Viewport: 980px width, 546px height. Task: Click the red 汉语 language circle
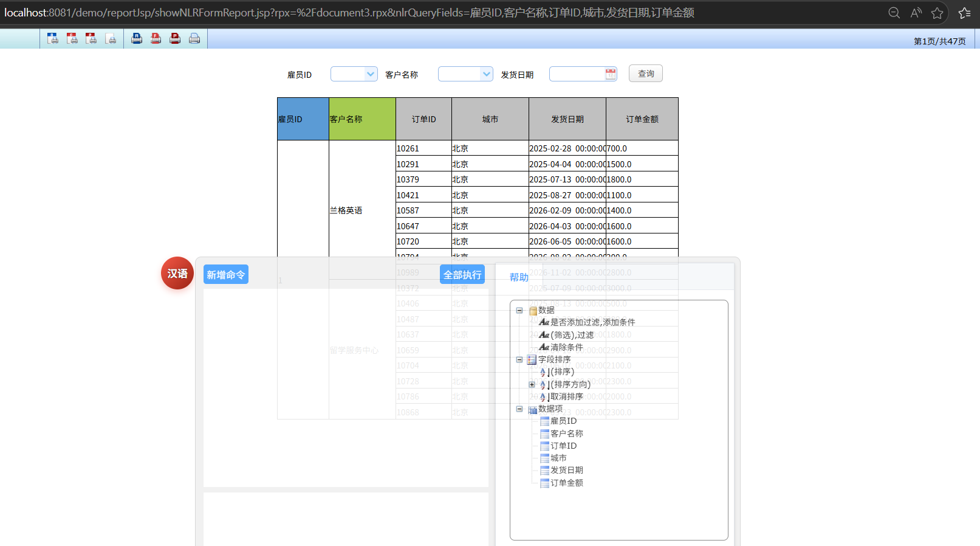(177, 274)
